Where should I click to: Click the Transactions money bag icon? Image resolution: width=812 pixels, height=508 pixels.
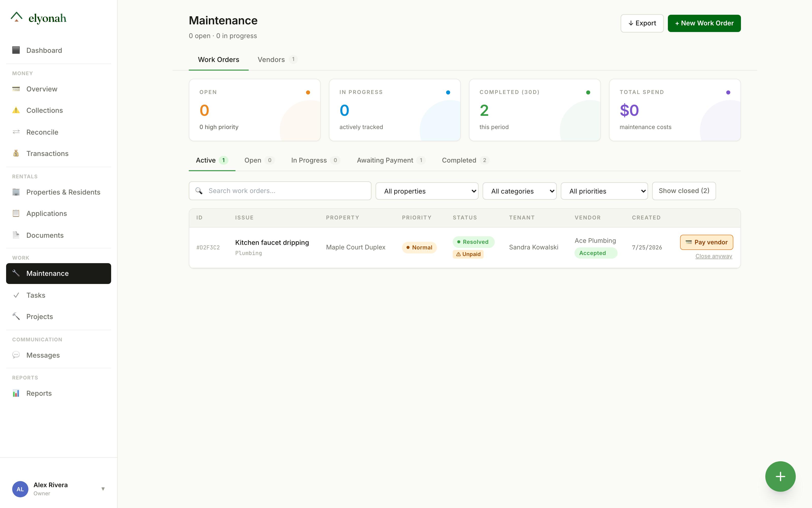point(16,153)
